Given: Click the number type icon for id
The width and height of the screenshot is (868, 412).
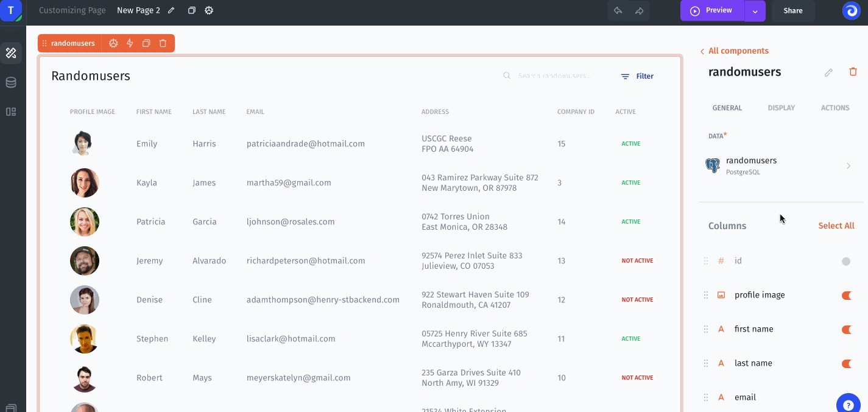Looking at the screenshot, I should pos(721,261).
